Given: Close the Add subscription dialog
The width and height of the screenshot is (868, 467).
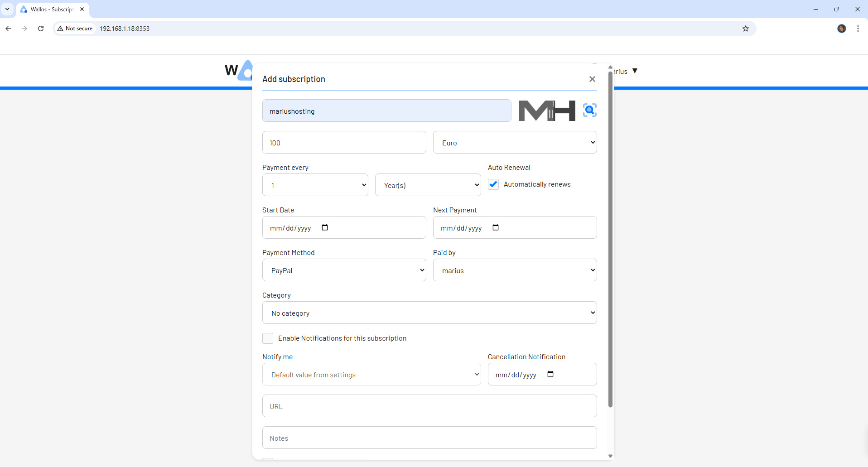Looking at the screenshot, I should pos(592,79).
